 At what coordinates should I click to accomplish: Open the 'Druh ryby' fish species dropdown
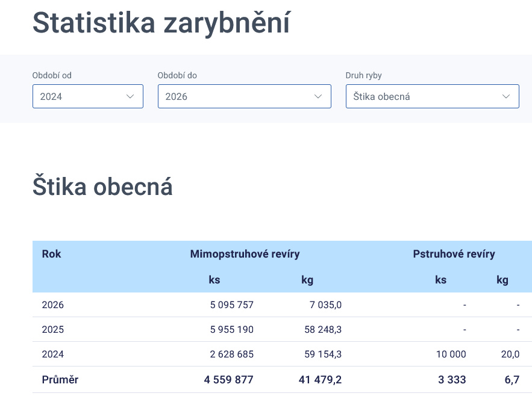[432, 96]
